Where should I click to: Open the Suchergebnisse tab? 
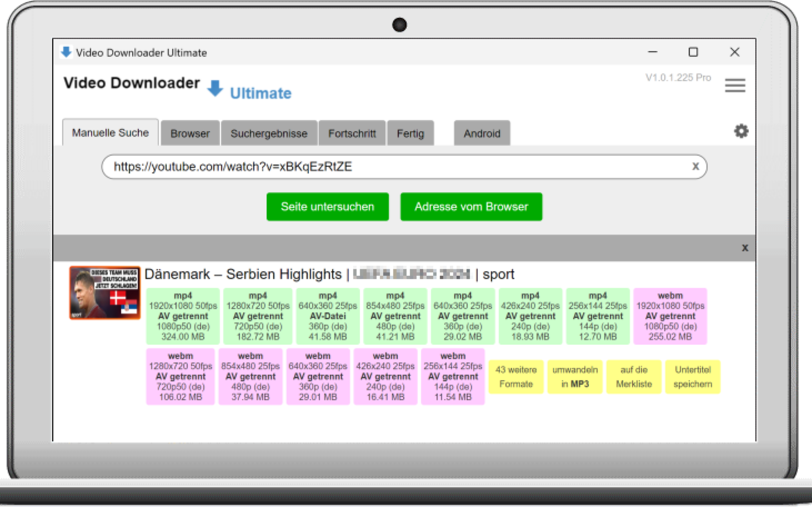click(x=269, y=133)
